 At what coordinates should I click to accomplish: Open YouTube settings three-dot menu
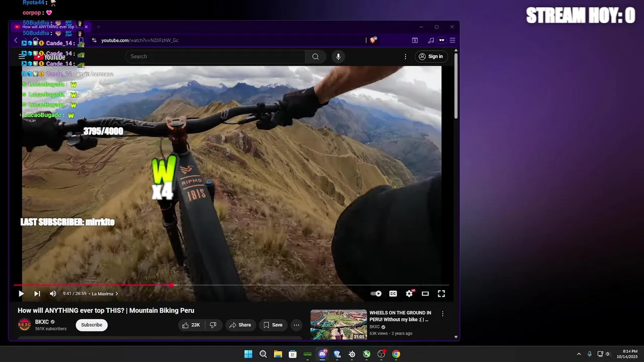click(406, 56)
